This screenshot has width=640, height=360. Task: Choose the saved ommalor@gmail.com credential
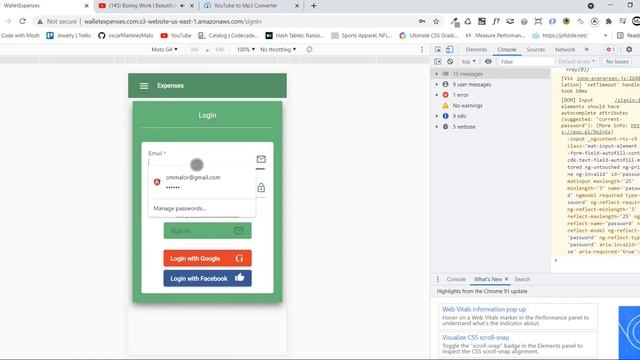pos(202,182)
